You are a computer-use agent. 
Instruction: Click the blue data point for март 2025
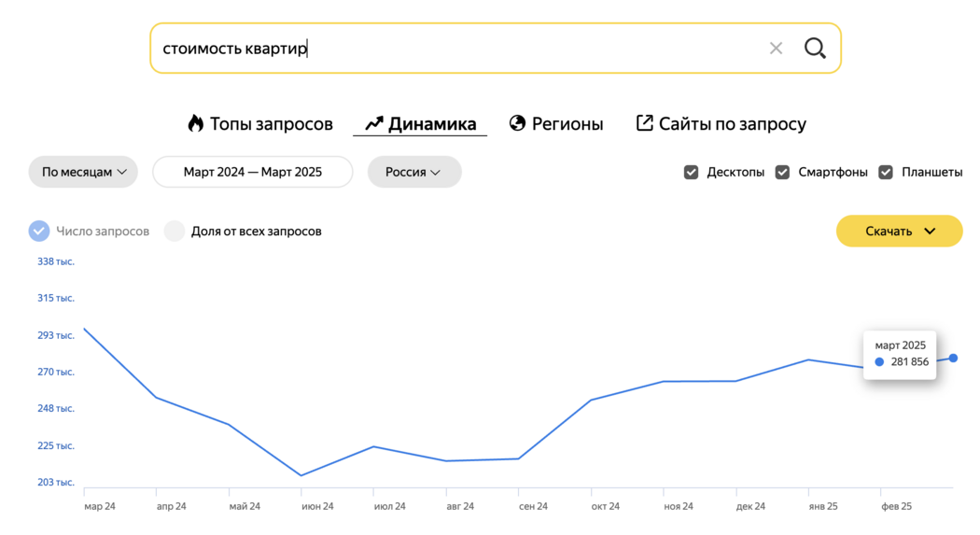click(x=953, y=359)
